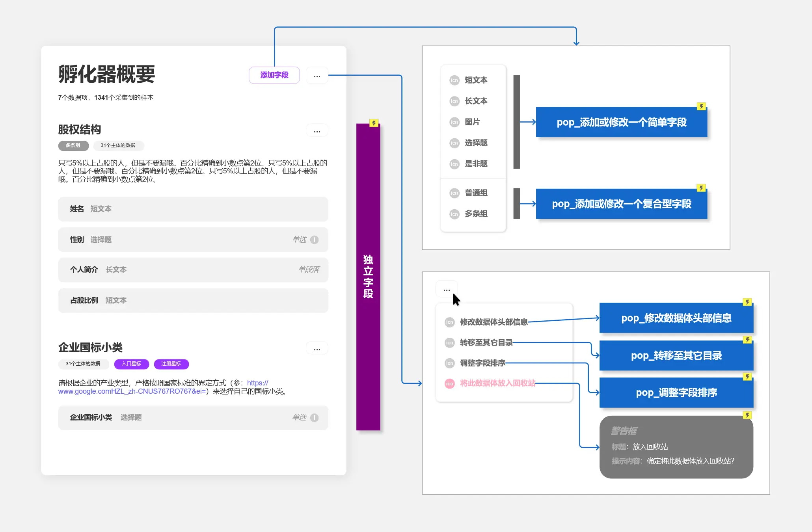Choose 多条组 field type option
This screenshot has height=532, width=812.
476,214
